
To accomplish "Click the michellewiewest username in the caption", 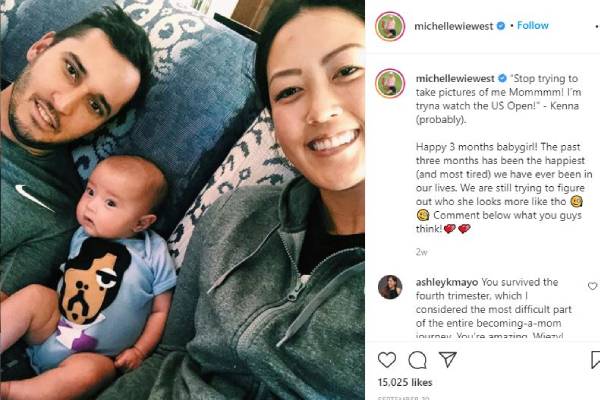I will point(455,78).
